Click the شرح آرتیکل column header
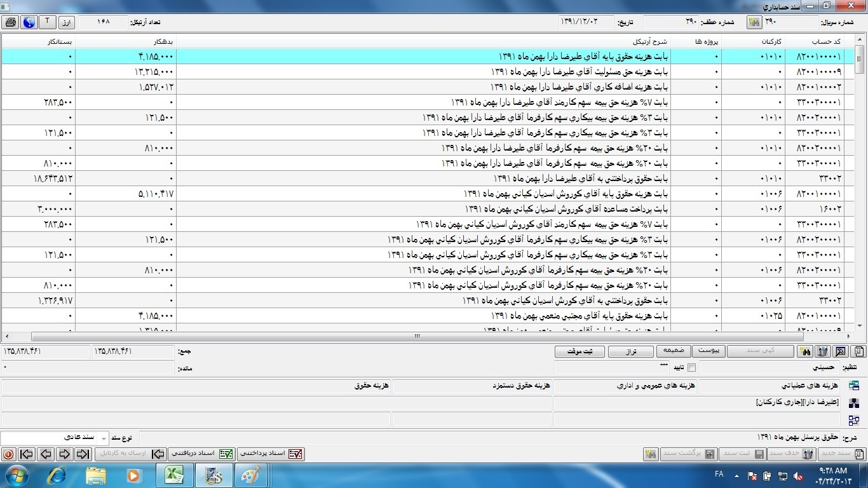868x488 pixels. click(423, 41)
